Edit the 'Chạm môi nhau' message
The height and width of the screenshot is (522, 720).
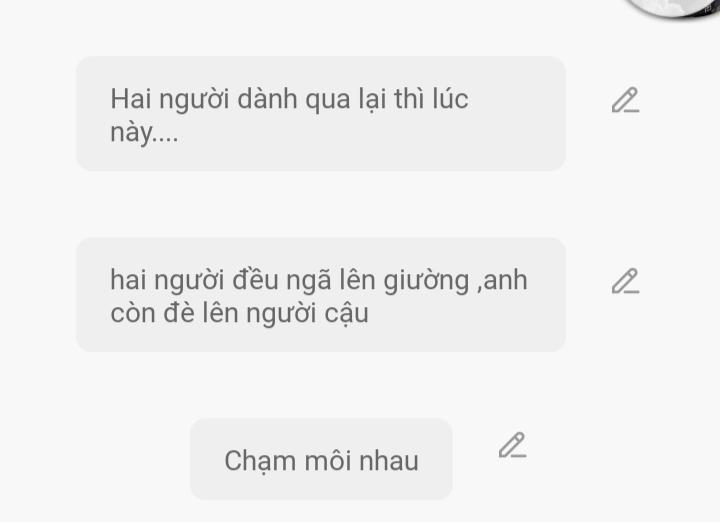(x=512, y=445)
